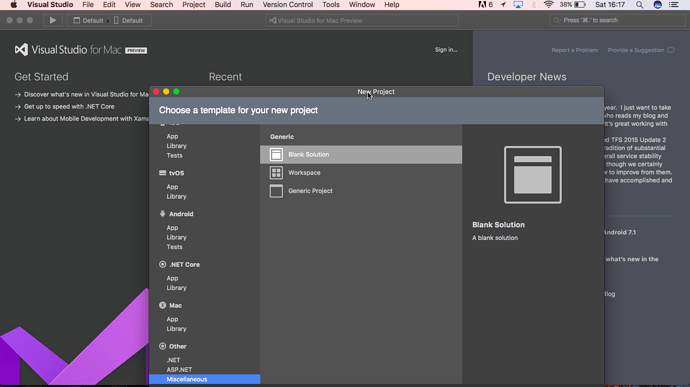Open the Default device target dropdown
Viewport: 690px width, 387px height.
pyautogui.click(x=128, y=20)
